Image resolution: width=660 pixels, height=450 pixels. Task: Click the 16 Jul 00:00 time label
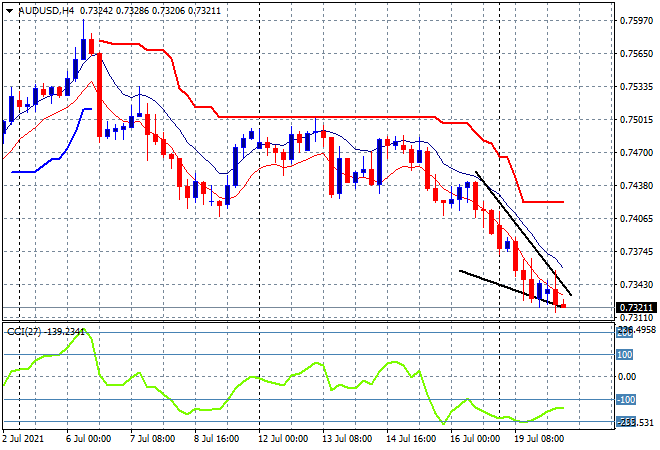[475, 439]
